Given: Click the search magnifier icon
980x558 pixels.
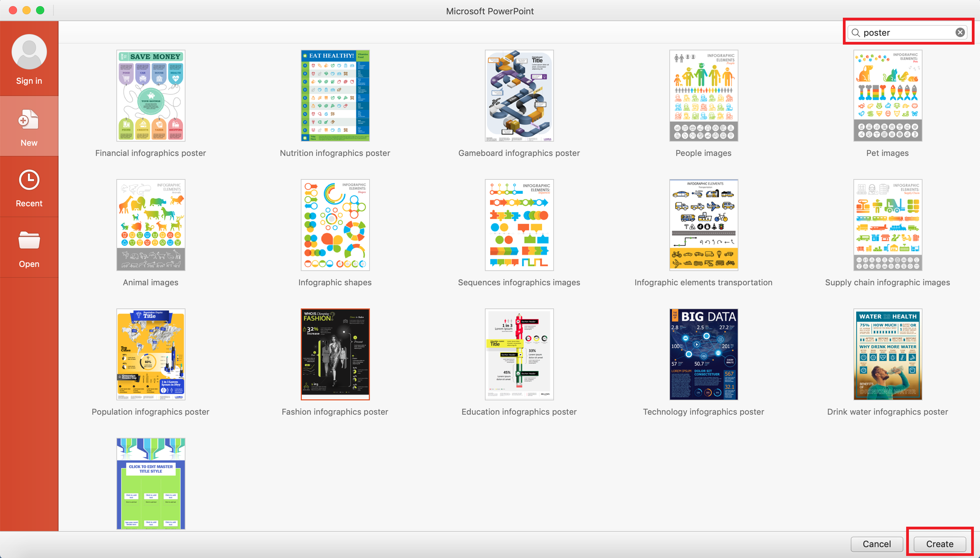Looking at the screenshot, I should (855, 33).
